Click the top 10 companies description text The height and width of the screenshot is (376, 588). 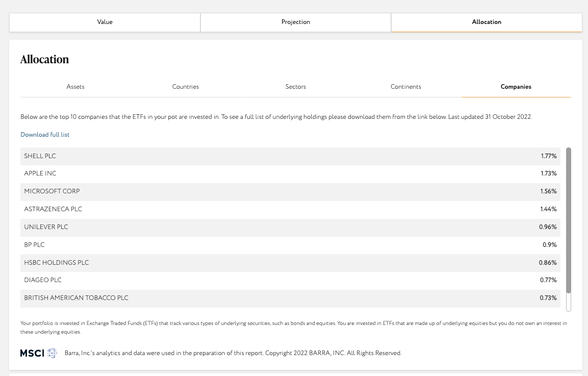pos(276,117)
